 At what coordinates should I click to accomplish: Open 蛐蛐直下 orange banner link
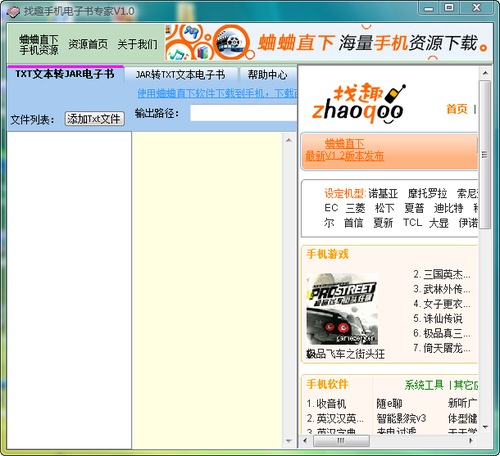[344, 144]
